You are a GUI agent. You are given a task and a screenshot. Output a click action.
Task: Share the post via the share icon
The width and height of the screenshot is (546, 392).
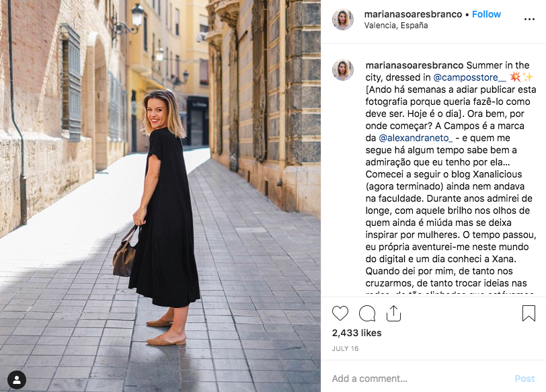393,313
